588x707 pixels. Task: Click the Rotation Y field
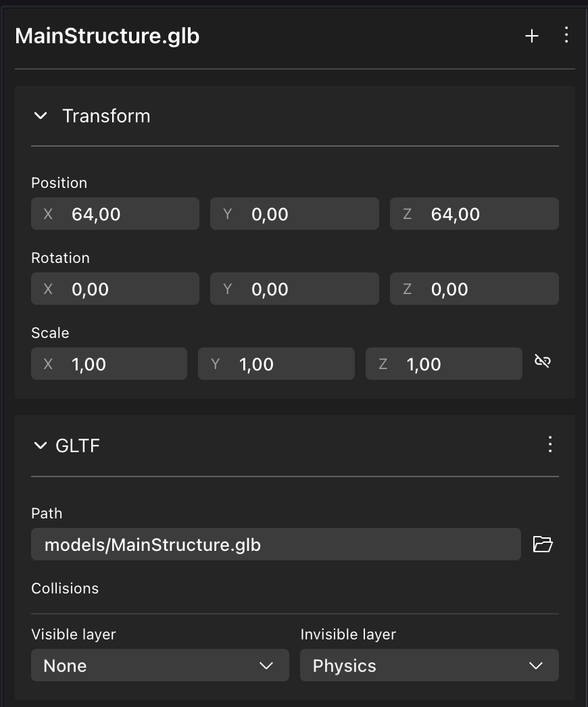pyautogui.click(x=294, y=289)
